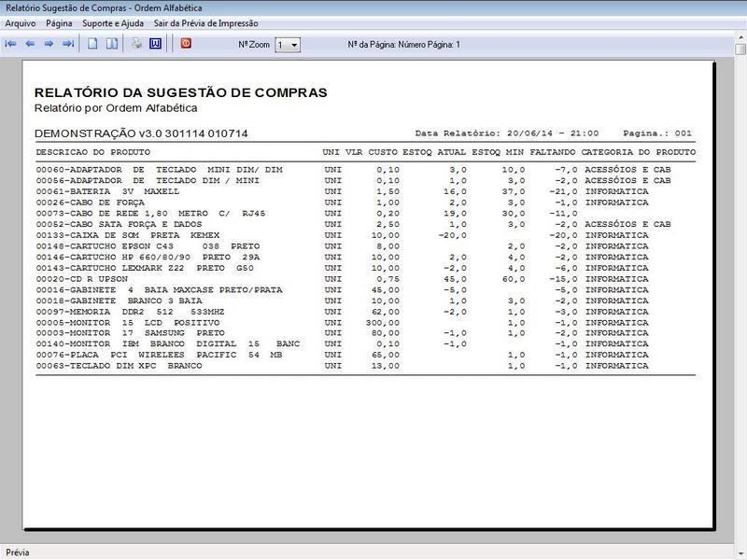Click row 00140-MONITOR IBM BRANCO DIGITAL

tap(343, 343)
